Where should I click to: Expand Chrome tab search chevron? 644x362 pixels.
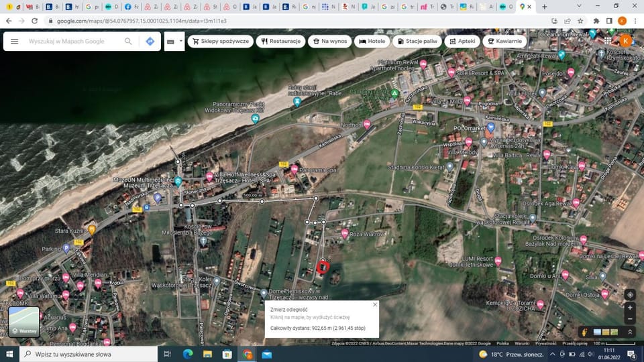tap(579, 6)
